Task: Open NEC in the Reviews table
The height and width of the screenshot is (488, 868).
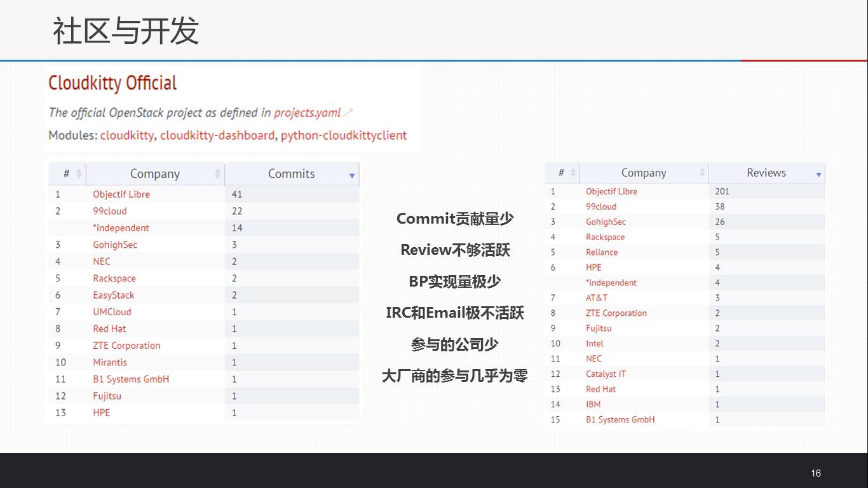Action: coord(593,359)
